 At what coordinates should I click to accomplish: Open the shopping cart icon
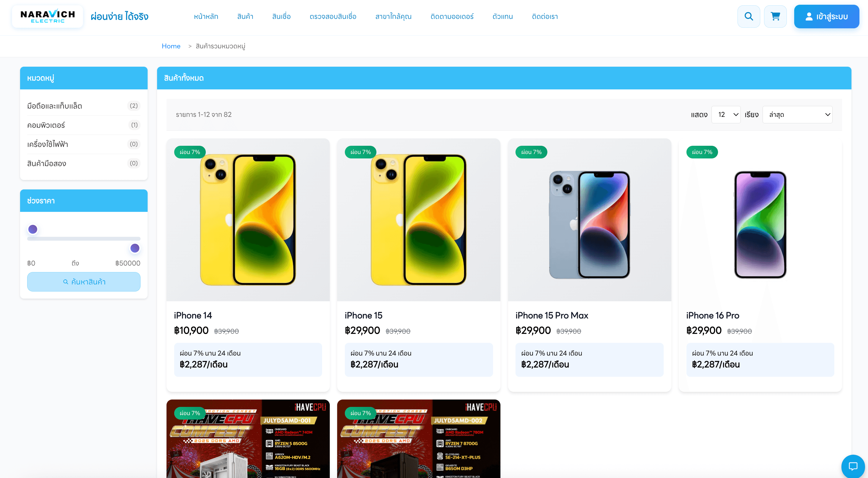(x=775, y=17)
